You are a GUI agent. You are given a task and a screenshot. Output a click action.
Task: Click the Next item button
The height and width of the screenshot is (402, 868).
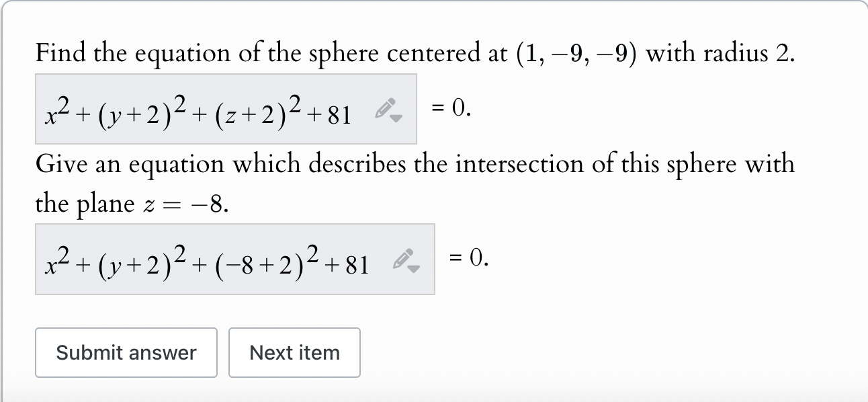pyautogui.click(x=294, y=352)
